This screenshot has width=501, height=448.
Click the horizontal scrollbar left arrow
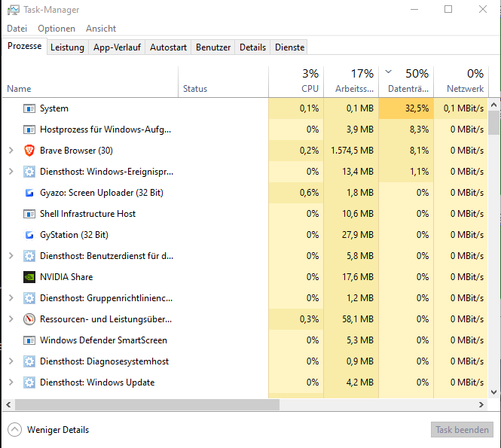[x=8, y=405]
